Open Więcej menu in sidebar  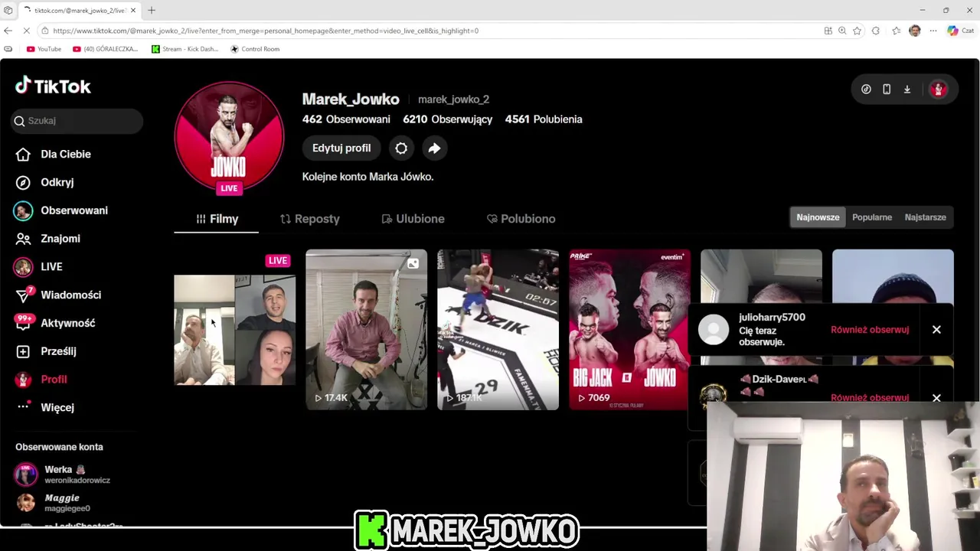(x=46, y=407)
